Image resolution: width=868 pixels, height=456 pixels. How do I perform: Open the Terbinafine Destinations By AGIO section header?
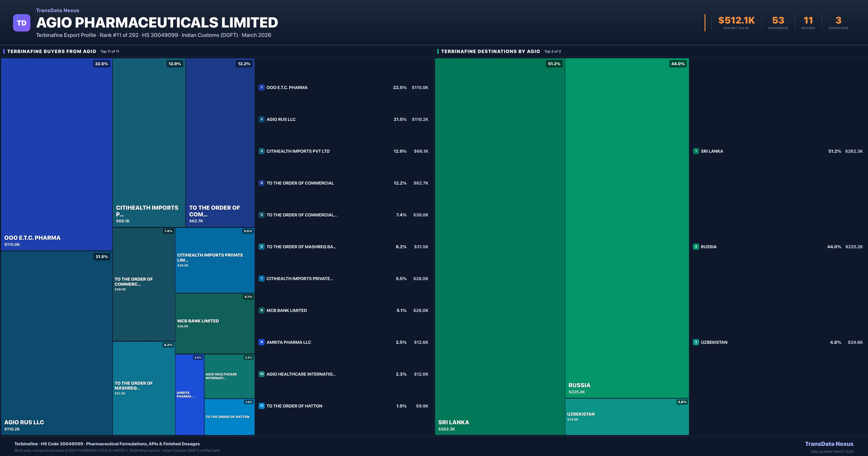point(490,51)
